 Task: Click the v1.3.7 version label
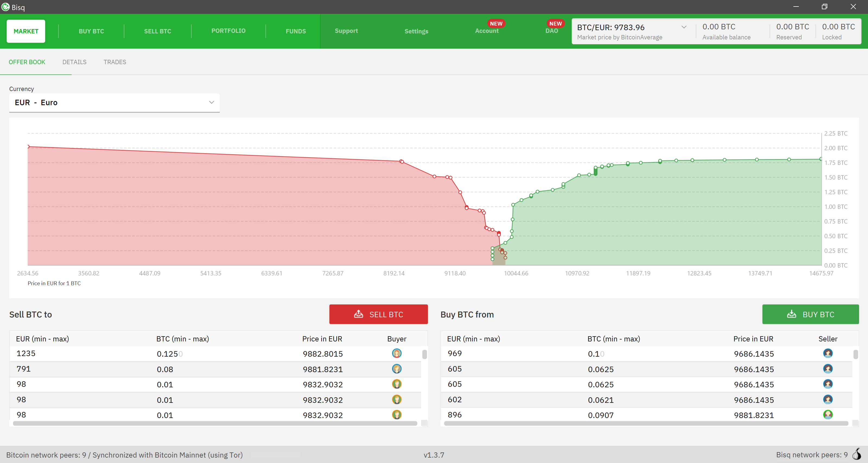tap(434, 455)
